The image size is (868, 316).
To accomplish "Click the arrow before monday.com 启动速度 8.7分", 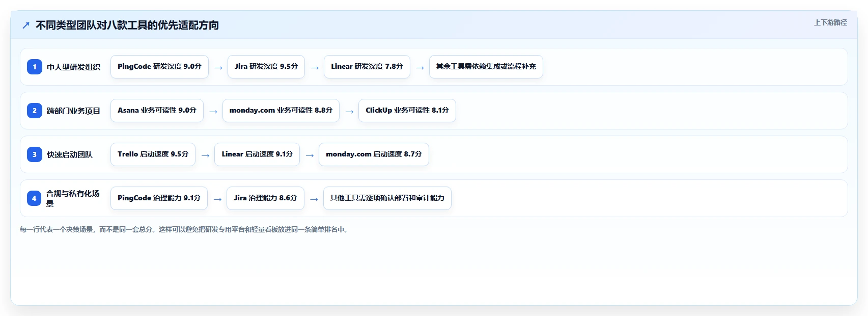I will (310, 155).
